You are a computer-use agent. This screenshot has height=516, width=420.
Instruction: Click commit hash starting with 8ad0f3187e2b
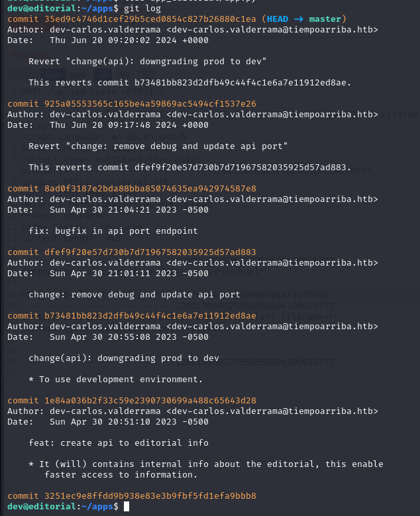[150, 189]
